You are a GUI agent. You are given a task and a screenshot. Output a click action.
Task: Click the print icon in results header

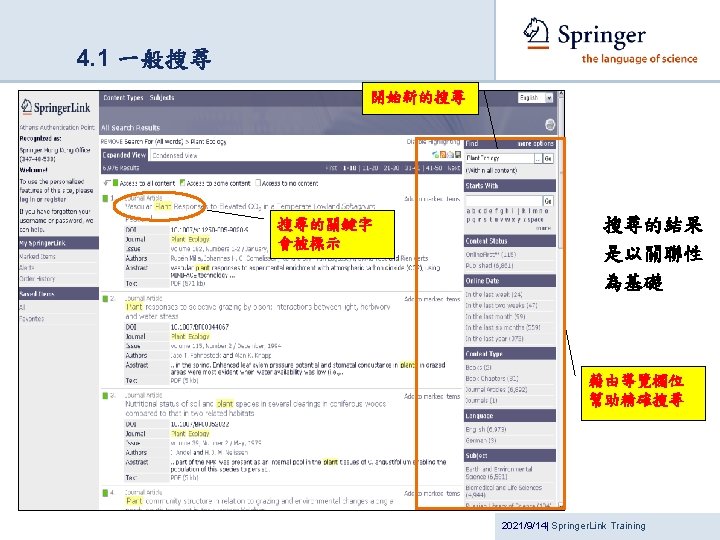(550, 124)
